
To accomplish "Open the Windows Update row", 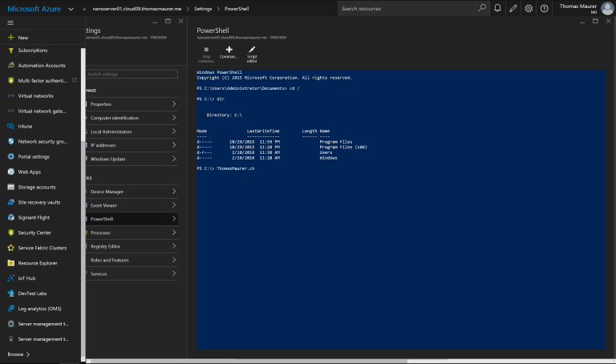I will 132,159.
